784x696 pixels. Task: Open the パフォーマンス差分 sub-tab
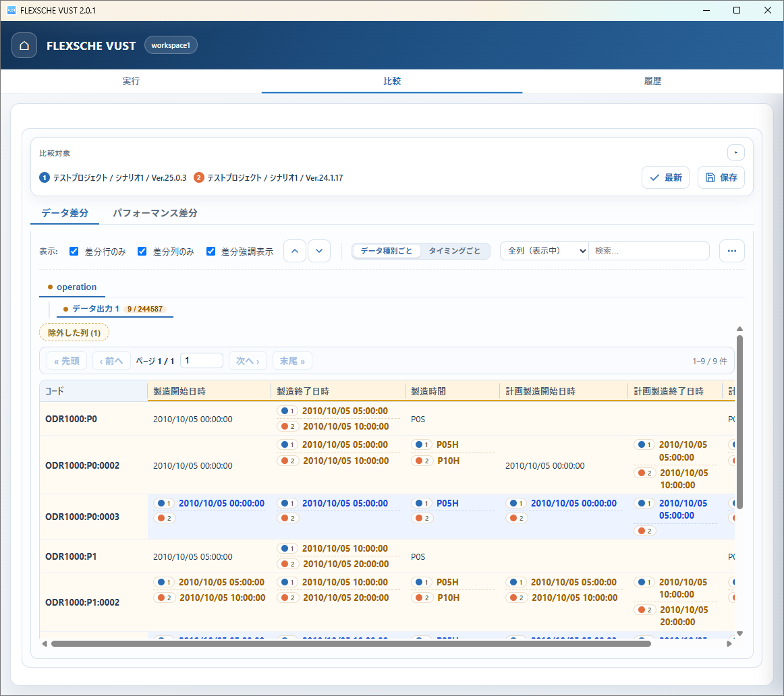(x=155, y=213)
